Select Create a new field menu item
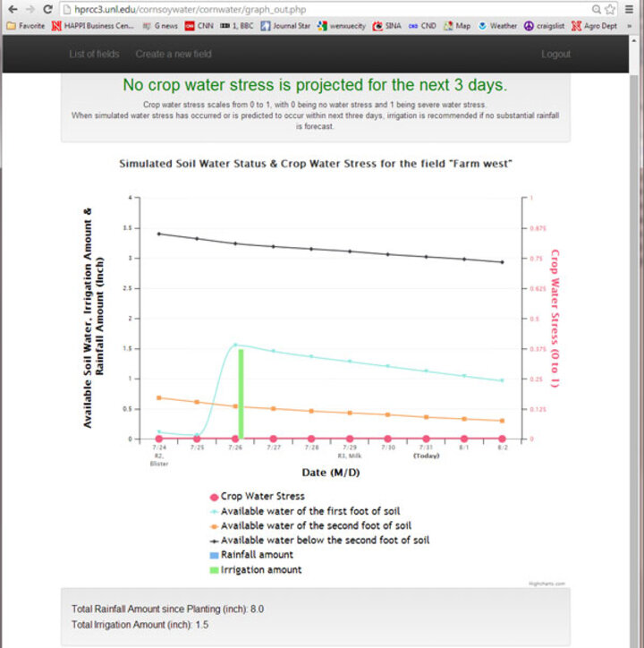The height and width of the screenshot is (648, 644). (174, 55)
